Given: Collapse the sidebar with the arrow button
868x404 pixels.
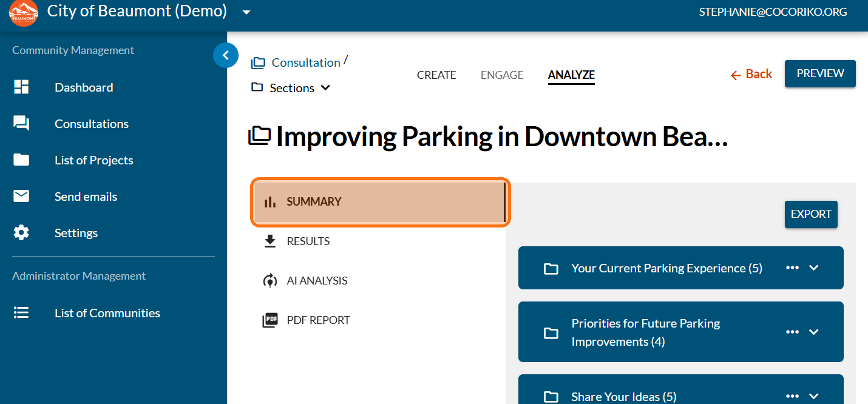Looking at the screenshot, I should (226, 56).
